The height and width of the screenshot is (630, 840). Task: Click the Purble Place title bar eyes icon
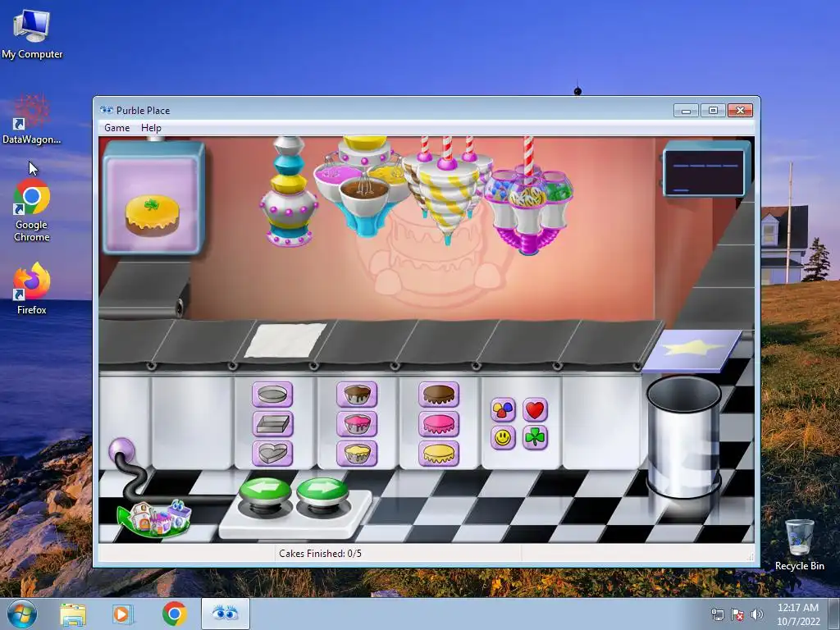tap(107, 111)
